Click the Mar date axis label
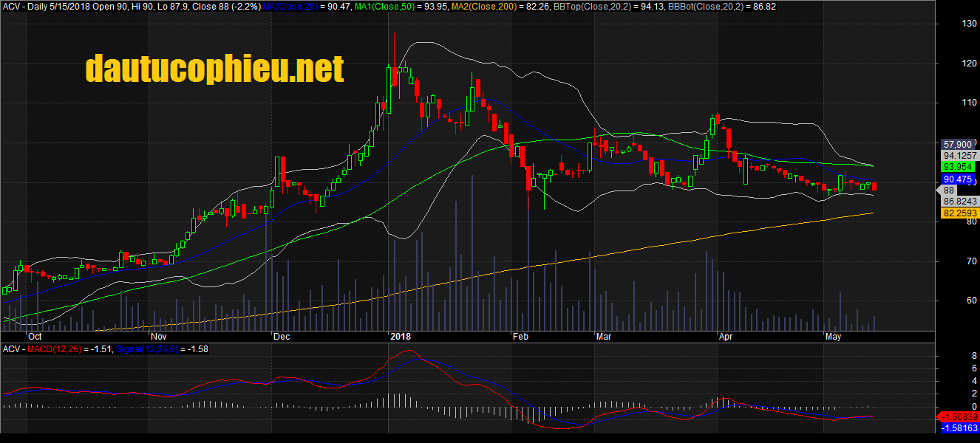 (x=604, y=335)
